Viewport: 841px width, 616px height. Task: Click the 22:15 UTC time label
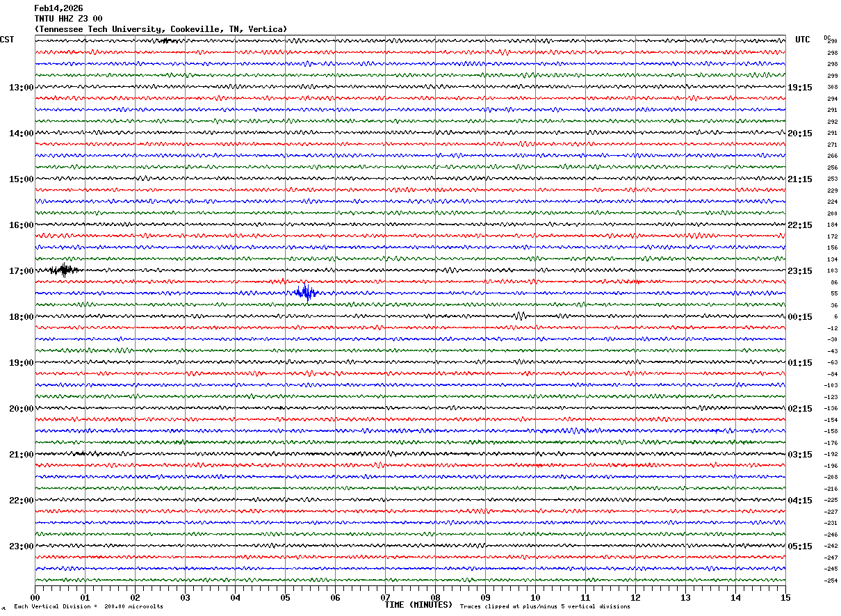(x=800, y=225)
